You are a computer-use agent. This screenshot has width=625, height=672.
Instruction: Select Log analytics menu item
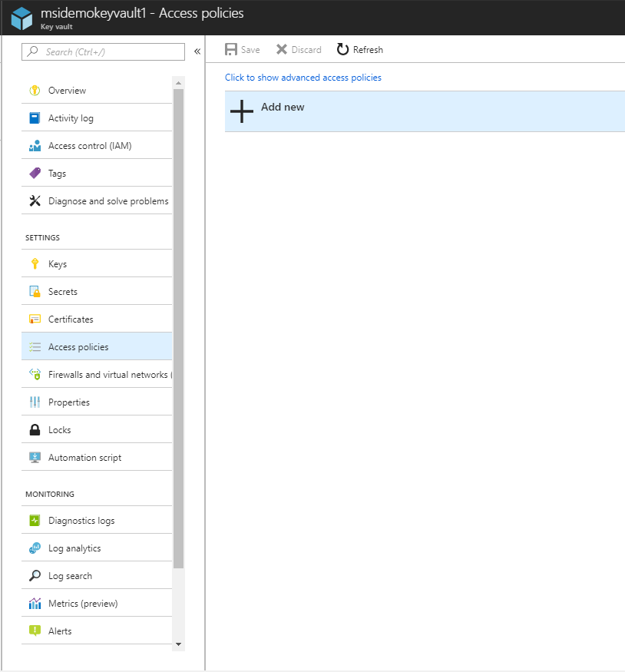tap(97, 548)
